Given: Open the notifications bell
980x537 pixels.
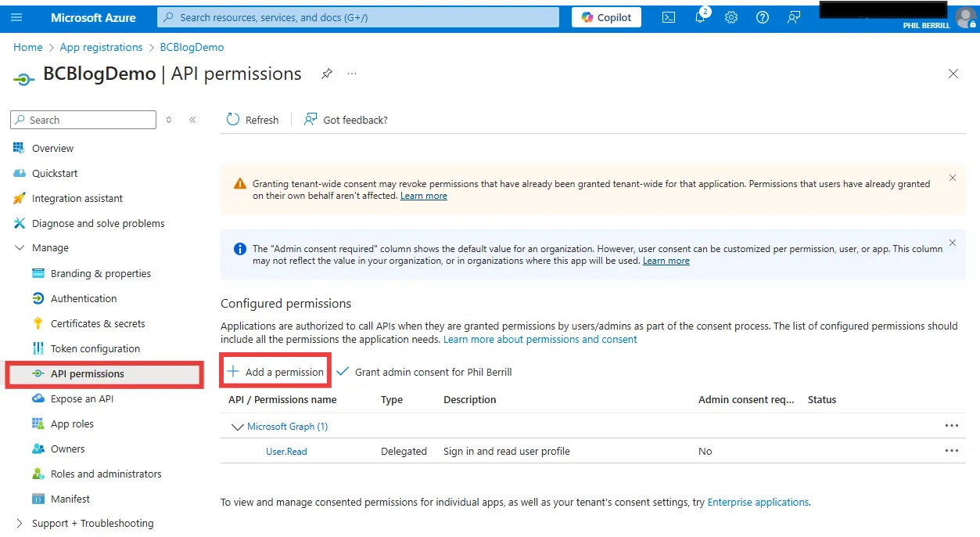Looking at the screenshot, I should pyautogui.click(x=700, y=17).
